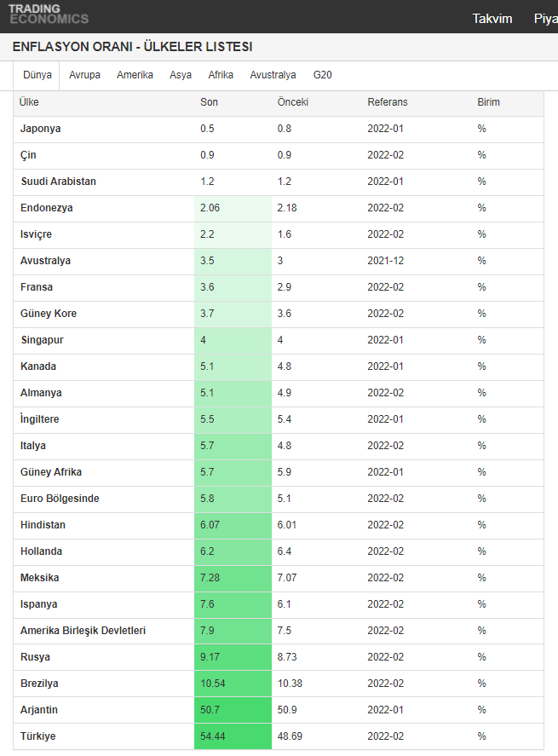This screenshot has width=558, height=756.
Task: Sort by the Son column header
Action: [x=210, y=102]
